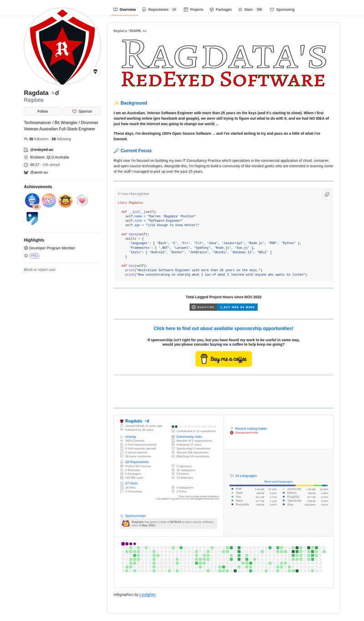Open the Overview tab
364x621 pixels.
click(125, 9)
